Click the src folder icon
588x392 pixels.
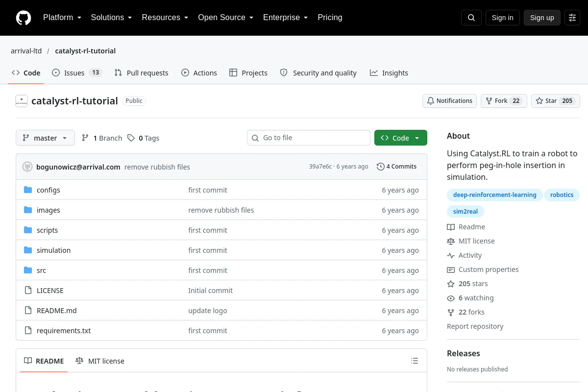coord(28,270)
